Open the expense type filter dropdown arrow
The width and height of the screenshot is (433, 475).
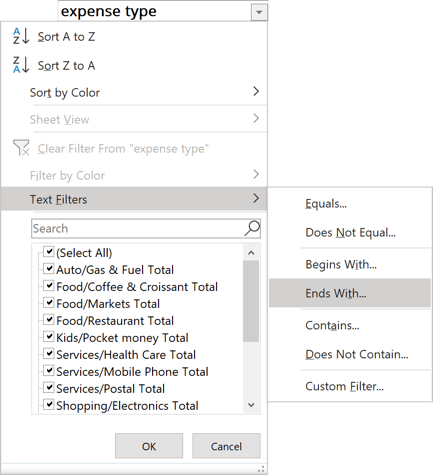(x=259, y=13)
